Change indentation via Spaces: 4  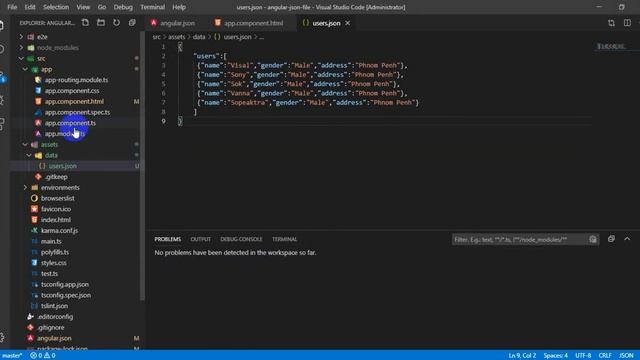tap(555, 356)
